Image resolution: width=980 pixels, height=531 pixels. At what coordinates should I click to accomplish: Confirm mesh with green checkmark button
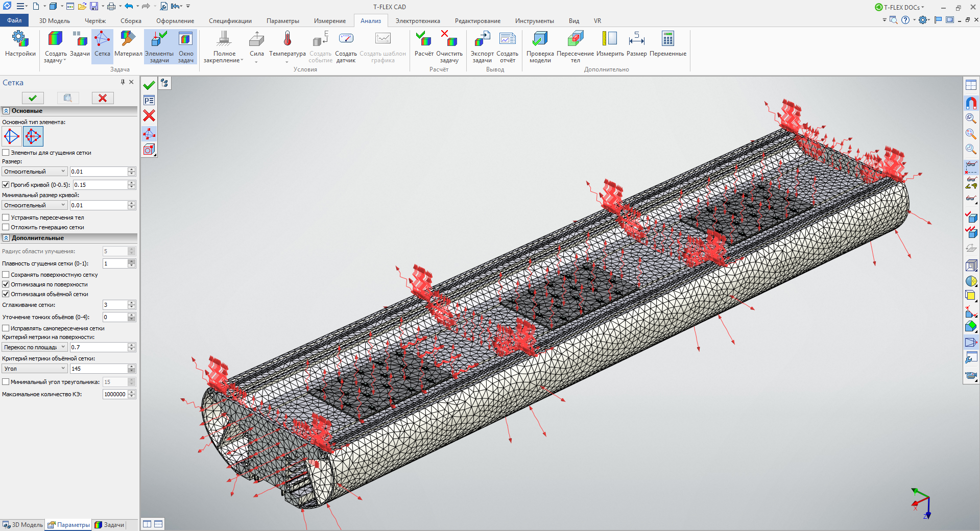click(x=33, y=98)
